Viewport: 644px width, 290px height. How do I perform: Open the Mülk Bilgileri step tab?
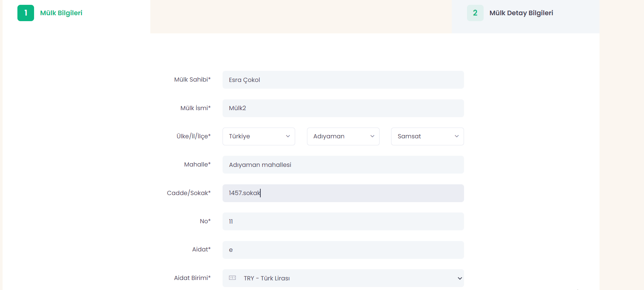(61, 13)
